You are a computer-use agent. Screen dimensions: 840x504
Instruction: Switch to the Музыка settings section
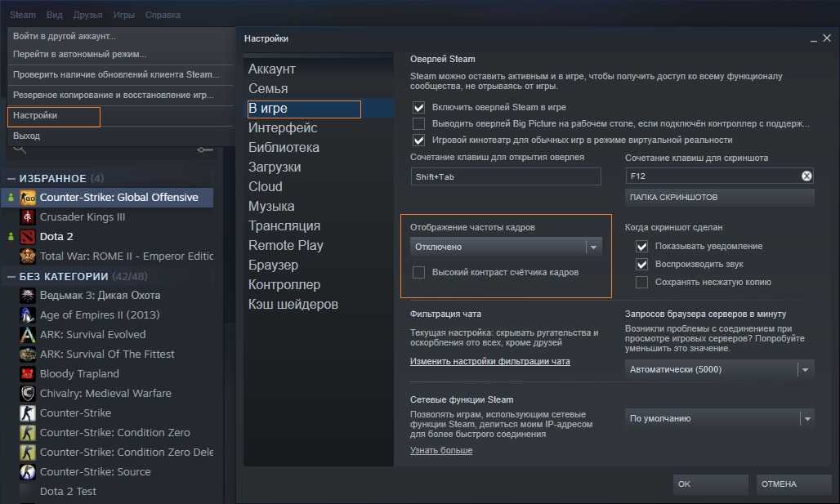(x=271, y=206)
